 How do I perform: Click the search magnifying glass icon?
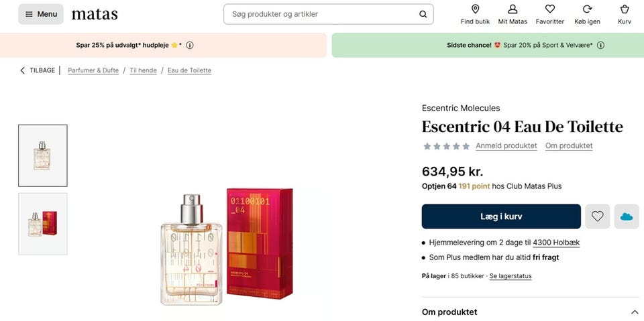(423, 14)
